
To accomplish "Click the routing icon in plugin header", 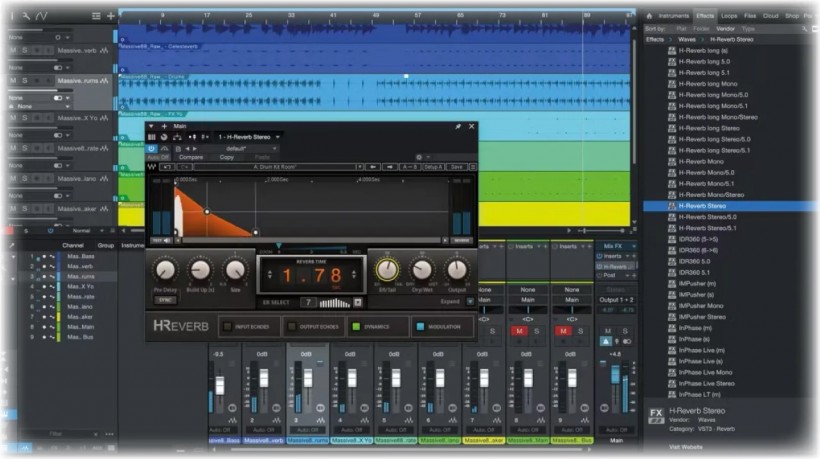I will pos(177,137).
